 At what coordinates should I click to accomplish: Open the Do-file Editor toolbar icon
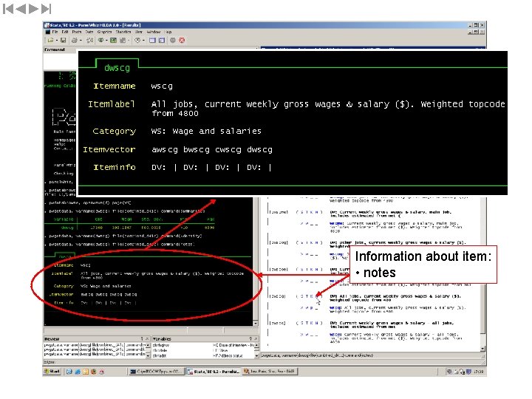(x=137, y=41)
